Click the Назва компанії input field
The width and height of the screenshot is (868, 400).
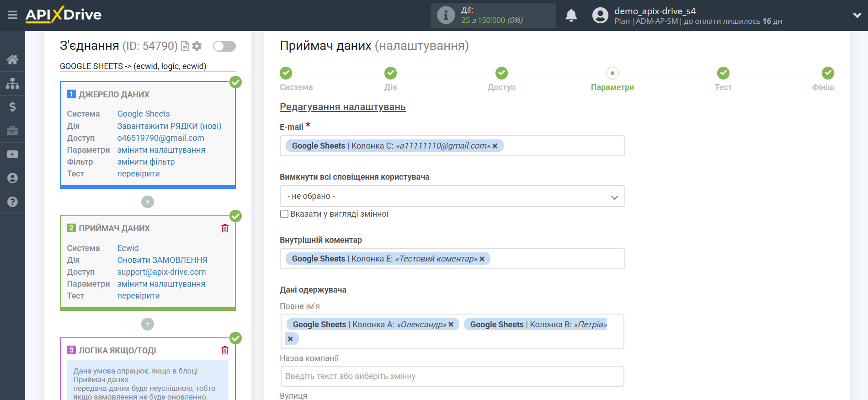[452, 376]
